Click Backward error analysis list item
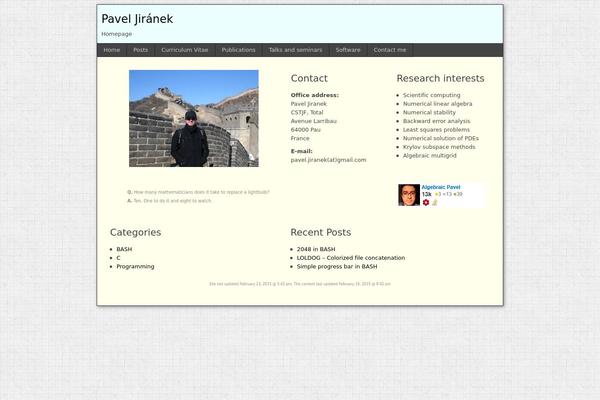 pyautogui.click(x=437, y=121)
